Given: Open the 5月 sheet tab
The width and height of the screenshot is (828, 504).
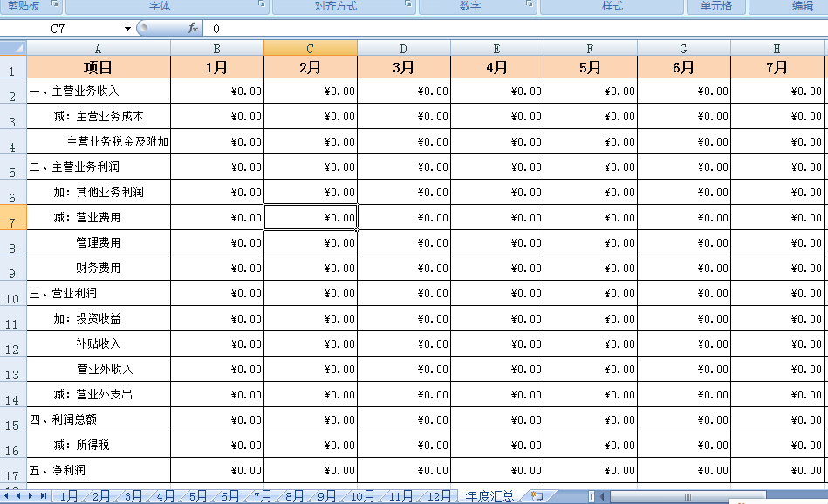Looking at the screenshot, I should click(197, 496).
